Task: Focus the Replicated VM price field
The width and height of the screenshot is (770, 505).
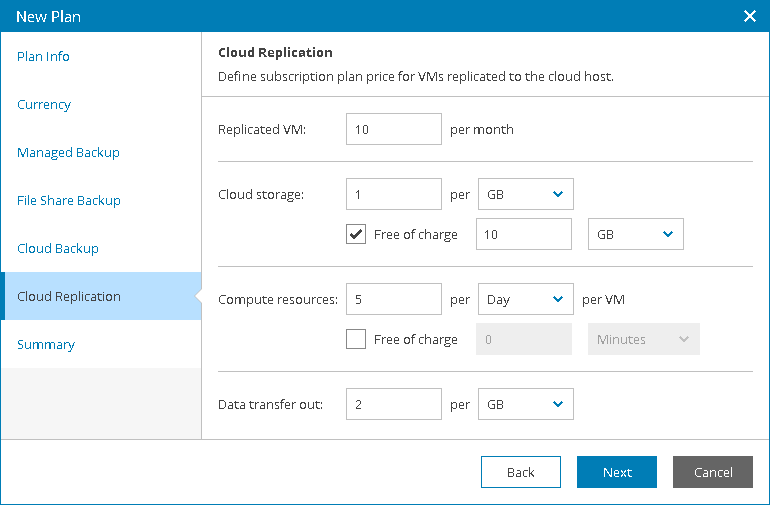Action: [394, 129]
